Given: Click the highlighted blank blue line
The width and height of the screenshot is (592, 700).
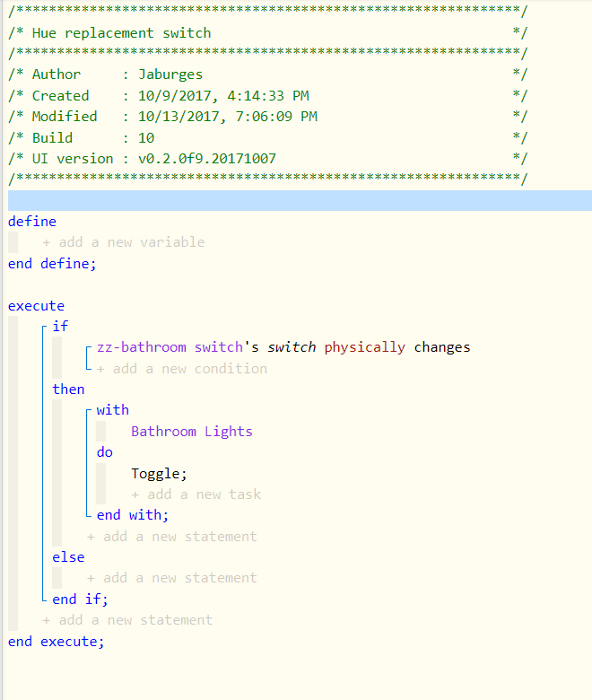Looking at the screenshot, I should tap(300, 200).
